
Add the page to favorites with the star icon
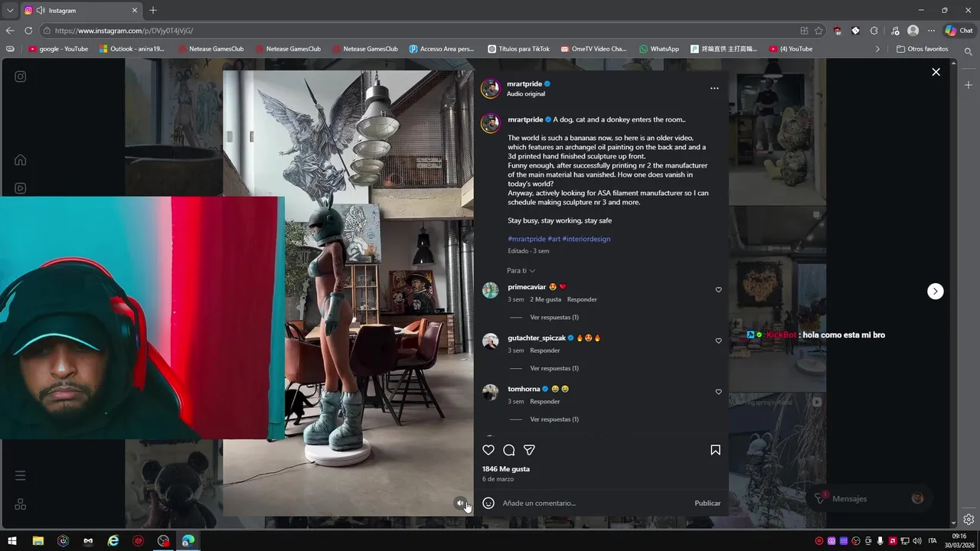818,31
